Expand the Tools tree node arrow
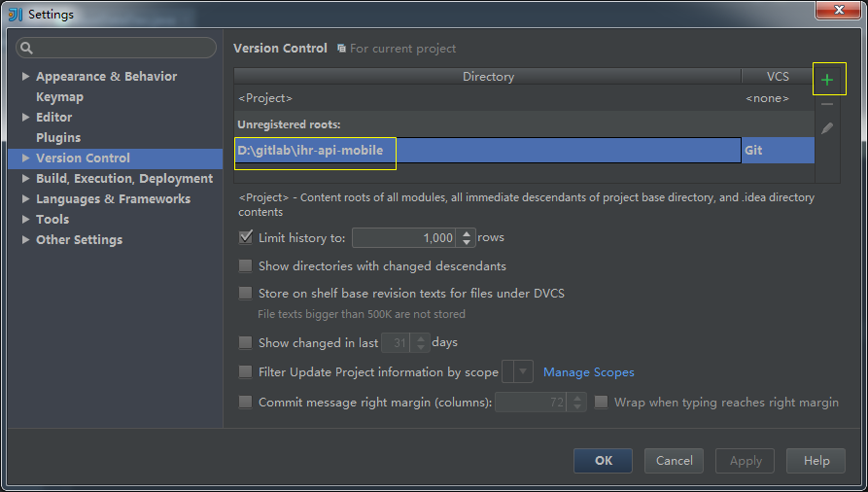This screenshot has width=868, height=492. coord(25,219)
